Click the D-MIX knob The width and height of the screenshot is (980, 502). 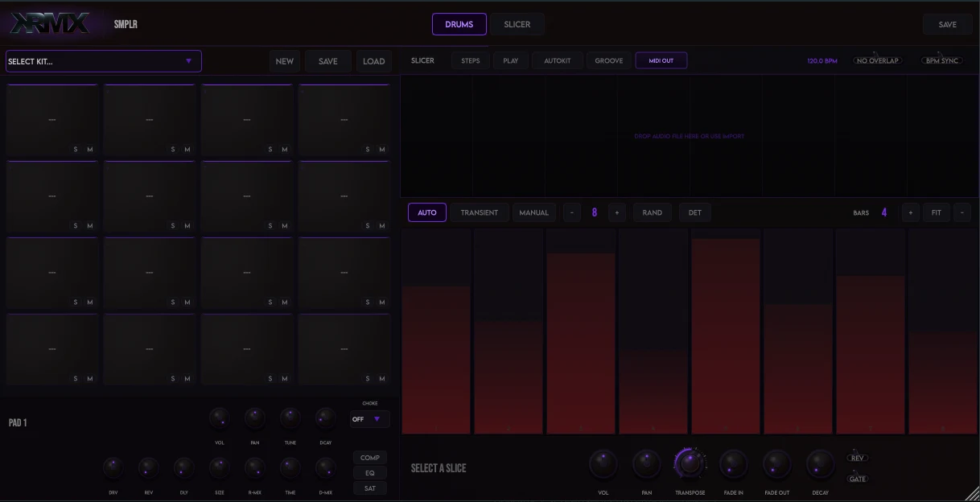point(326,467)
